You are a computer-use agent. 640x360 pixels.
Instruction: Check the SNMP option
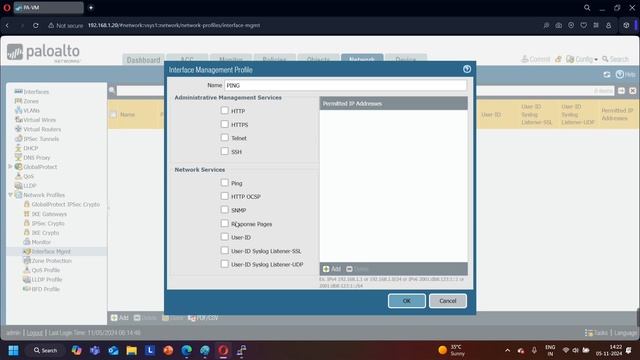tap(224, 209)
